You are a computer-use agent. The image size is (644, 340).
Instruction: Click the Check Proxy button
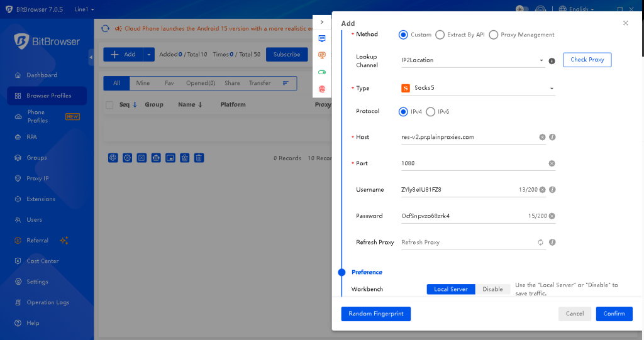coord(587,60)
